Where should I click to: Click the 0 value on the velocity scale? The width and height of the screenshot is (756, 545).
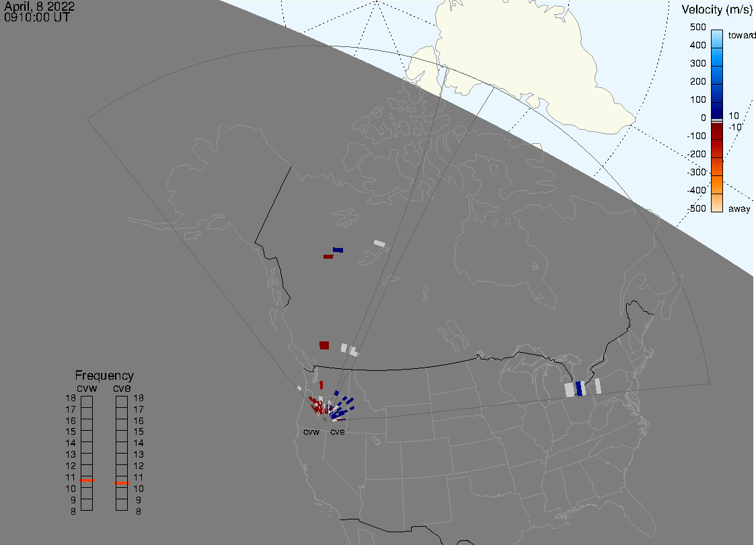[x=704, y=118]
